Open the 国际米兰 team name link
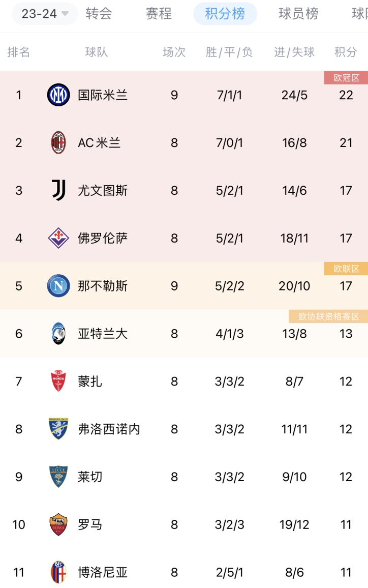 click(x=103, y=95)
